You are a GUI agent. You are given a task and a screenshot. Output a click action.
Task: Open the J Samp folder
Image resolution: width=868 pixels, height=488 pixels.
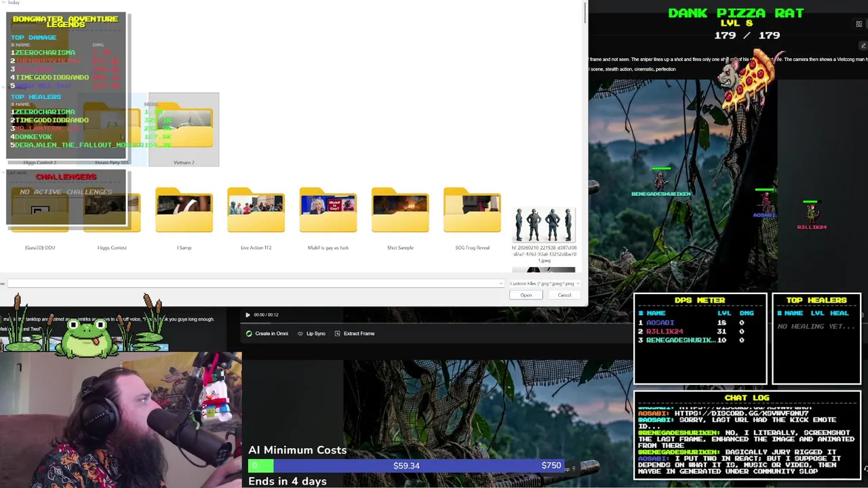point(184,218)
